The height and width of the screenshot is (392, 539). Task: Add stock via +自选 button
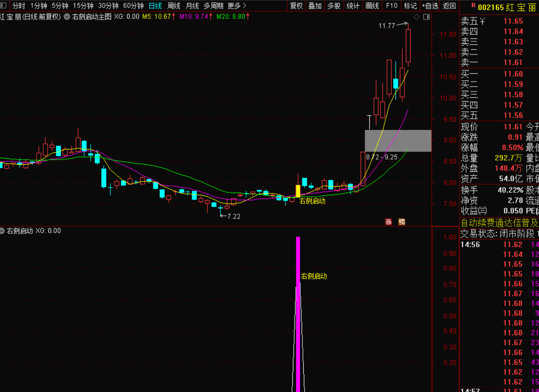[x=429, y=6]
